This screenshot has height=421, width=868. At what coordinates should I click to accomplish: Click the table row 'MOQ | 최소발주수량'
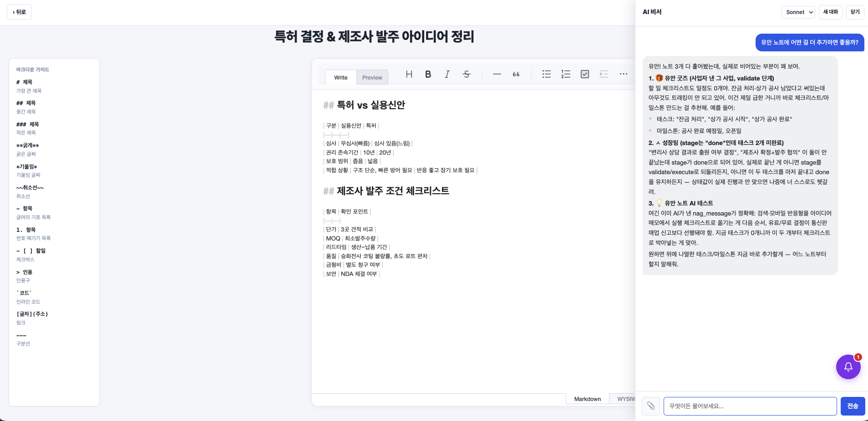point(351,239)
